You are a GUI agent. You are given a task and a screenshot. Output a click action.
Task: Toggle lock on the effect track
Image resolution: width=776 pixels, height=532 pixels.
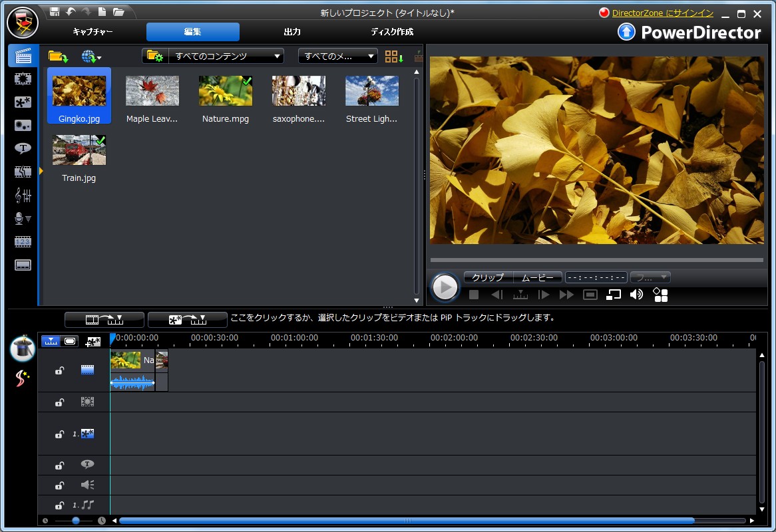coord(59,402)
